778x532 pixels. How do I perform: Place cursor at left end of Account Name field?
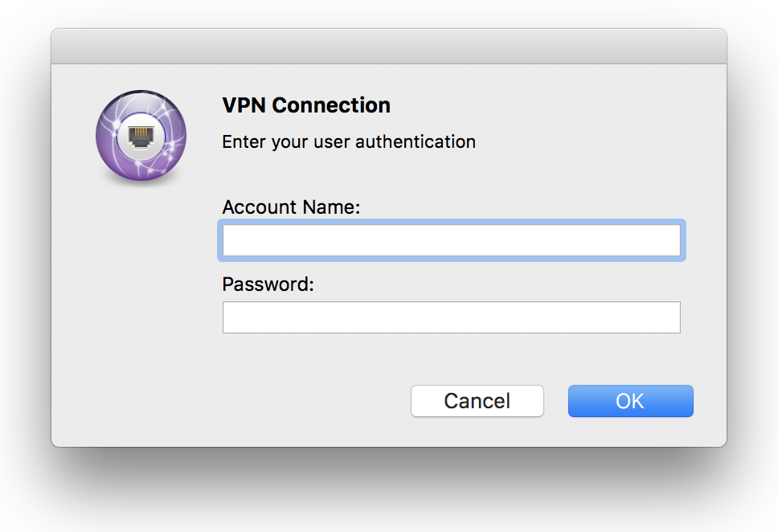click(x=229, y=240)
